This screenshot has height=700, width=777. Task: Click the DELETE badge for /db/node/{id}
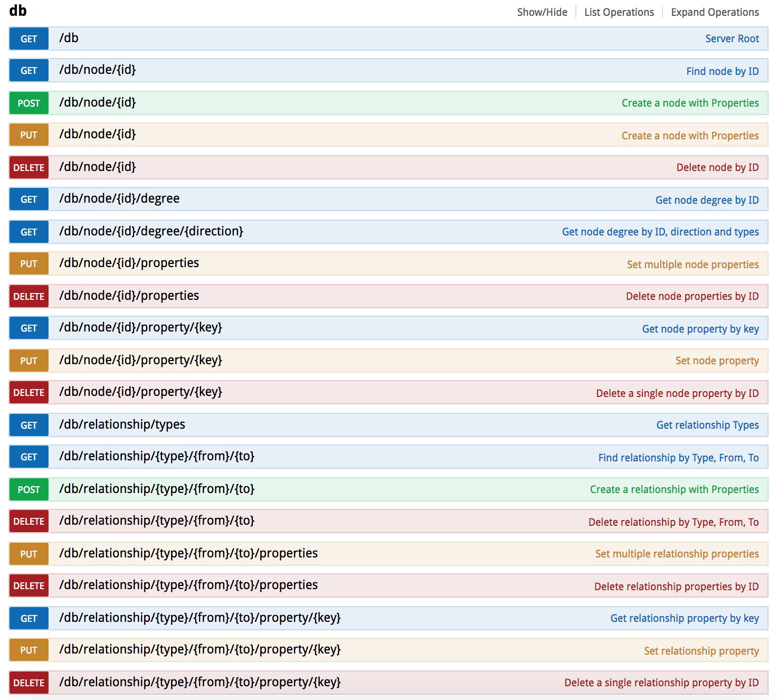click(x=29, y=168)
